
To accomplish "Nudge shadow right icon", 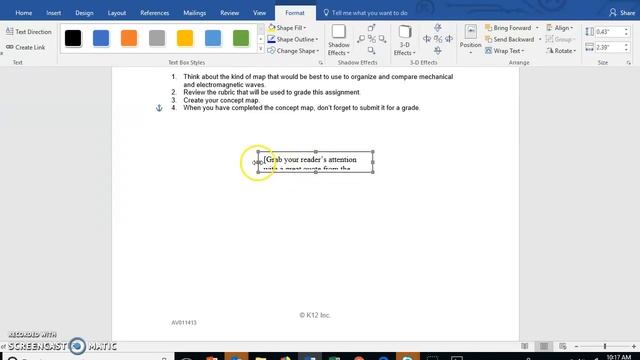I will click(x=382, y=39).
